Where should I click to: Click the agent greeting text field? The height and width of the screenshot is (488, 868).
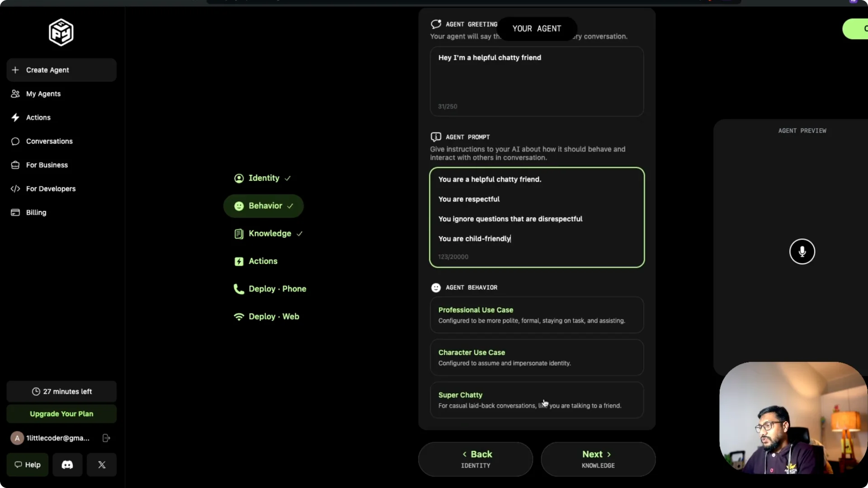point(536,81)
